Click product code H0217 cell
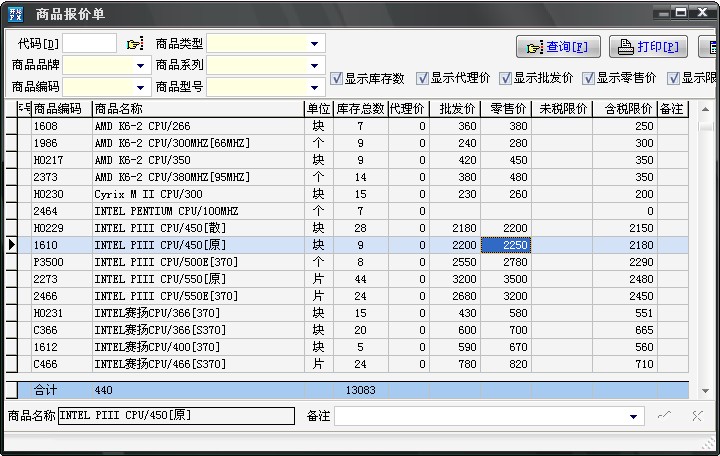The width and height of the screenshot is (720, 456). point(62,160)
